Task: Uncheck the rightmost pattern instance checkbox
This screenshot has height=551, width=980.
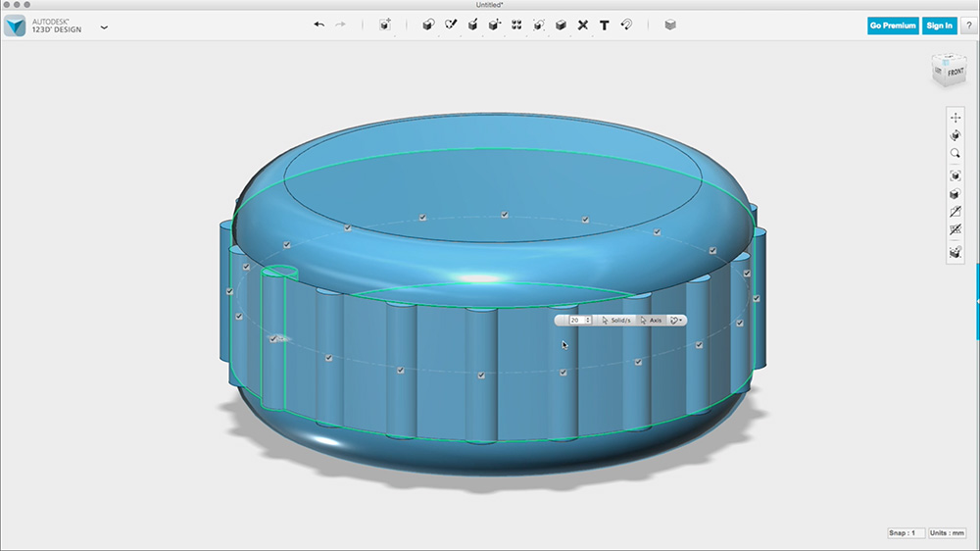Action: [x=757, y=298]
